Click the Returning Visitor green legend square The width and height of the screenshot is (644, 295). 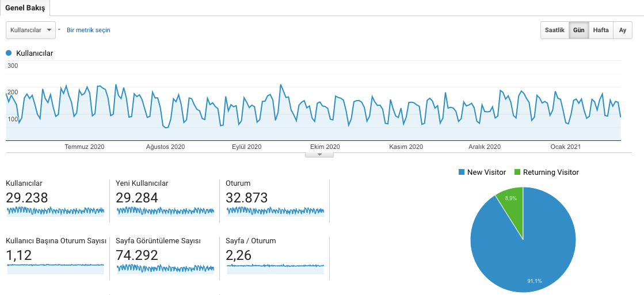click(517, 173)
